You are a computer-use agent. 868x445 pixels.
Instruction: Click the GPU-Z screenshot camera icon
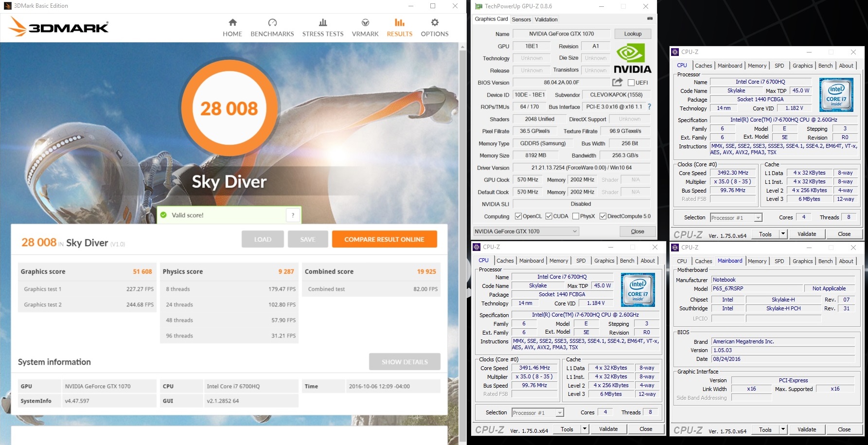pos(650,18)
